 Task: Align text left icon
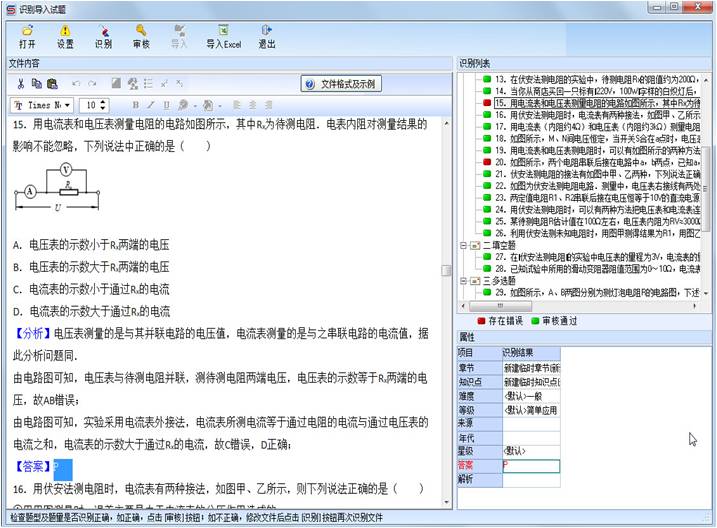(237, 105)
